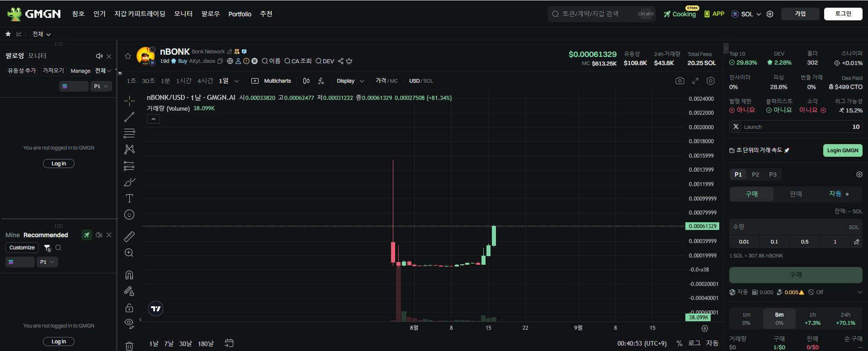The width and height of the screenshot is (868, 351).
Task: Open the go-to-date calendar tool
Action: 229,343
